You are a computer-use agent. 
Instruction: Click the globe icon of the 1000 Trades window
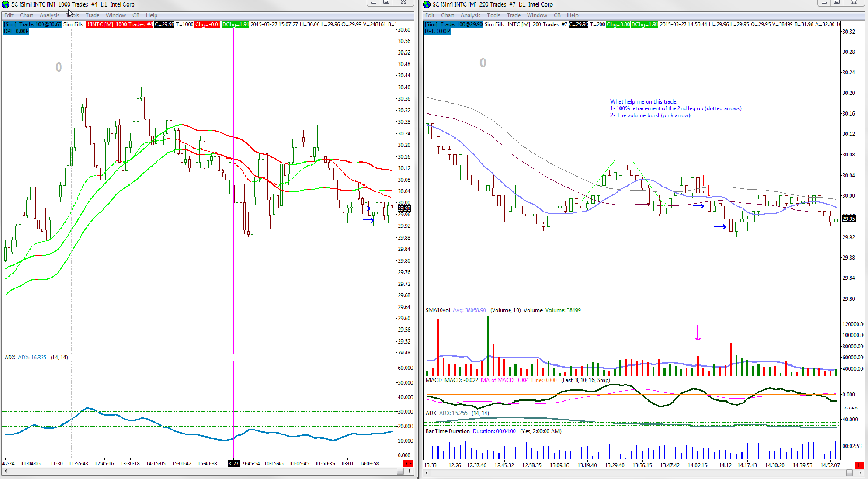pyautogui.click(x=6, y=4)
